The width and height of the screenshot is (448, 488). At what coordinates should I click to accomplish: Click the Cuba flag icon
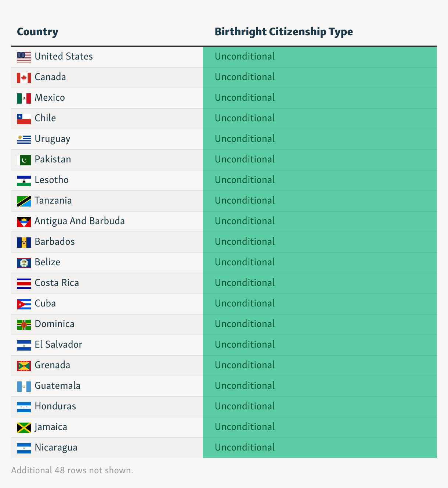(x=24, y=304)
